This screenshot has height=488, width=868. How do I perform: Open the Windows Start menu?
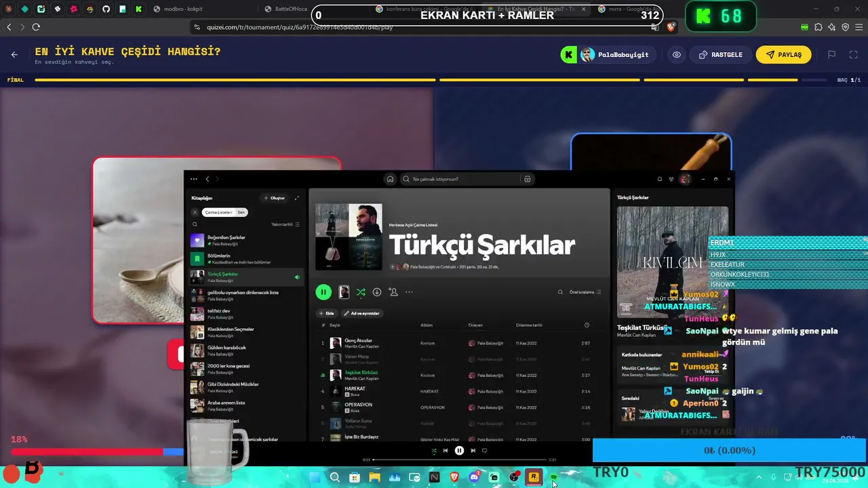tap(315, 477)
